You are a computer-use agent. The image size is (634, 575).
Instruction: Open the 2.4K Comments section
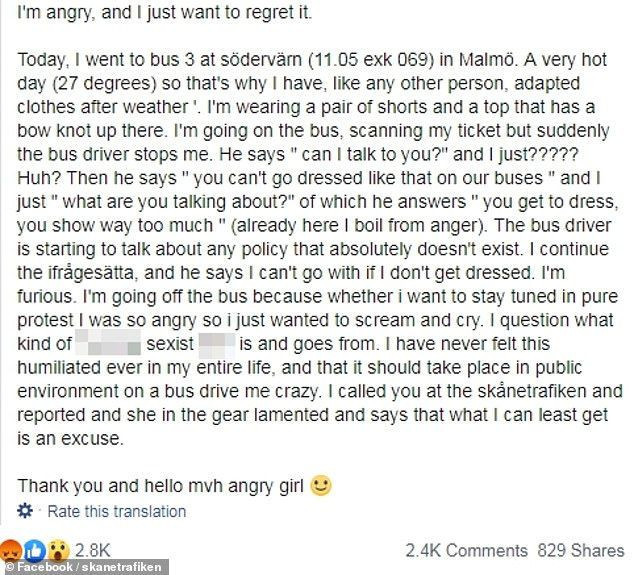tap(467, 549)
